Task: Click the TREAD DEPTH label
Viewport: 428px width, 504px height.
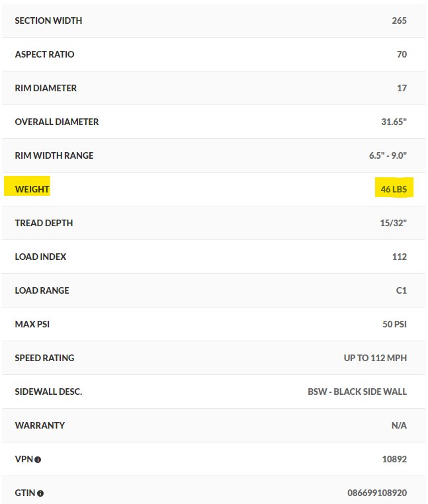Action: click(44, 223)
